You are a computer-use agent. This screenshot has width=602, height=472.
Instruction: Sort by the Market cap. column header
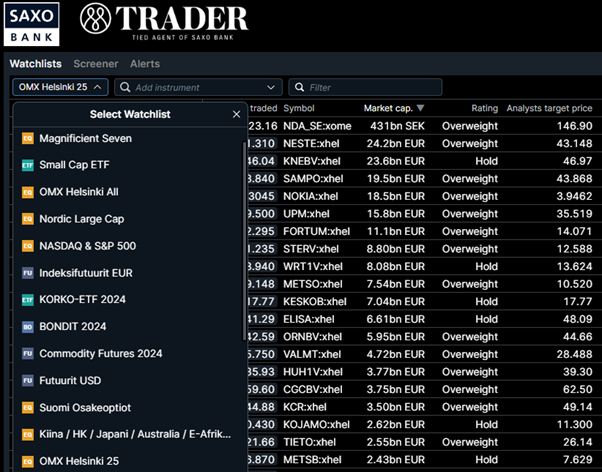click(x=388, y=108)
